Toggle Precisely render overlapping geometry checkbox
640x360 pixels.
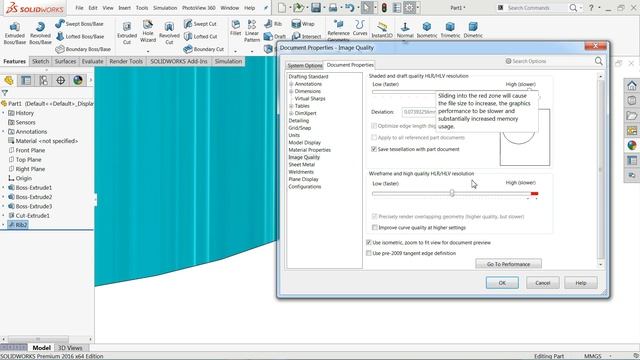tap(375, 216)
